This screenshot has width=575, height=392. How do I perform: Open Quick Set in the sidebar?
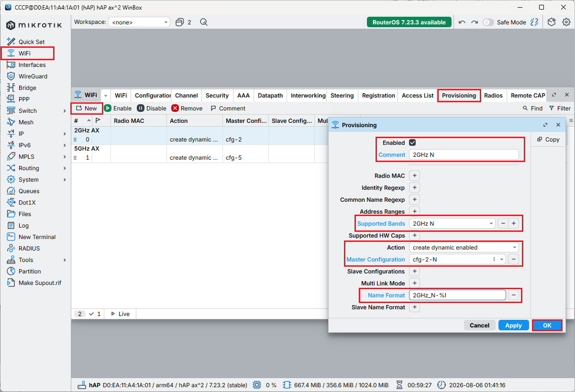32,42
